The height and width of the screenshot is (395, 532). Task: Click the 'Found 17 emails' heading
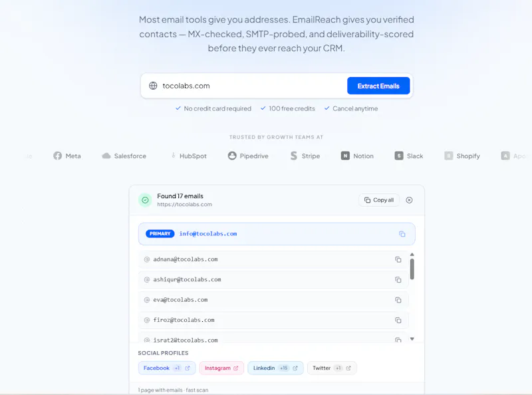click(180, 196)
